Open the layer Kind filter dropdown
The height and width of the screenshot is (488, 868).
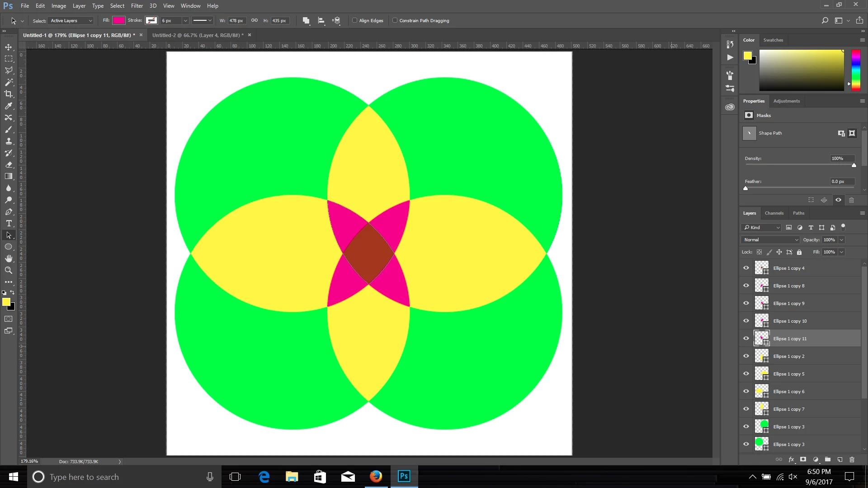(x=761, y=227)
